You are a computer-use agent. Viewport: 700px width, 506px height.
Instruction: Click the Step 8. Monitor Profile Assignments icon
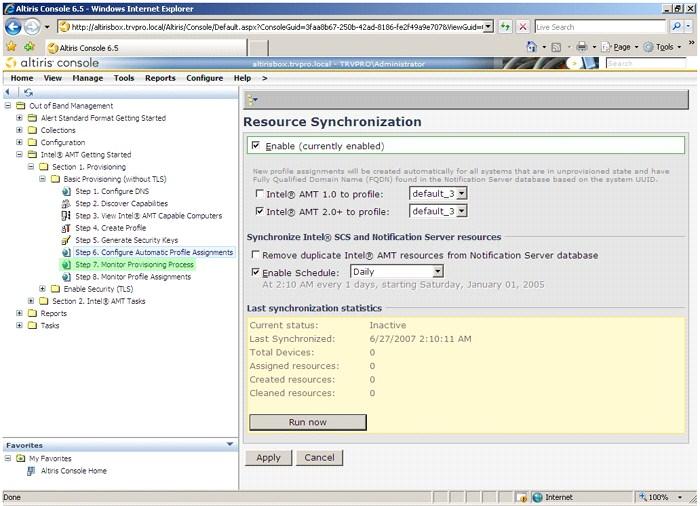(x=67, y=277)
